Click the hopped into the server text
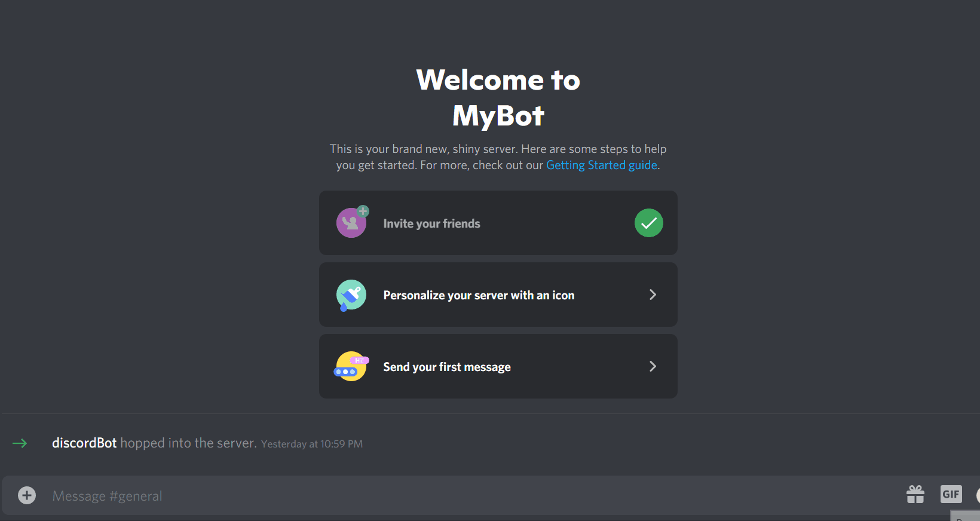The height and width of the screenshot is (521, 980). [188, 443]
